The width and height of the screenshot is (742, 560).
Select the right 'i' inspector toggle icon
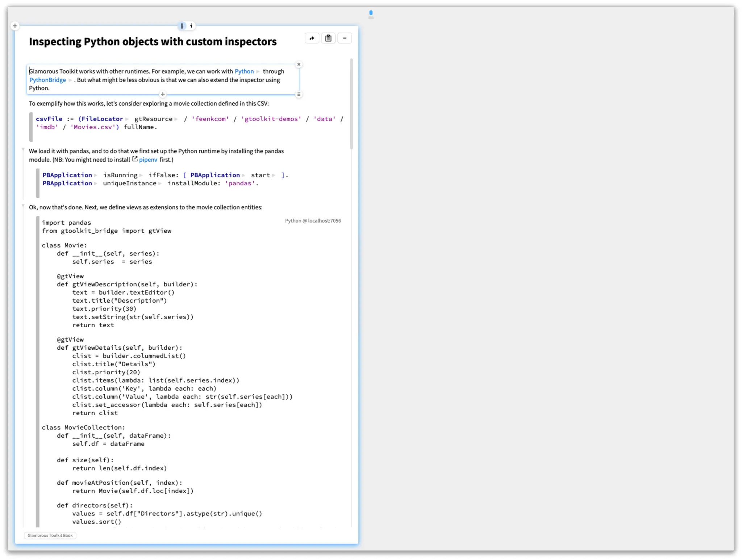point(191,26)
